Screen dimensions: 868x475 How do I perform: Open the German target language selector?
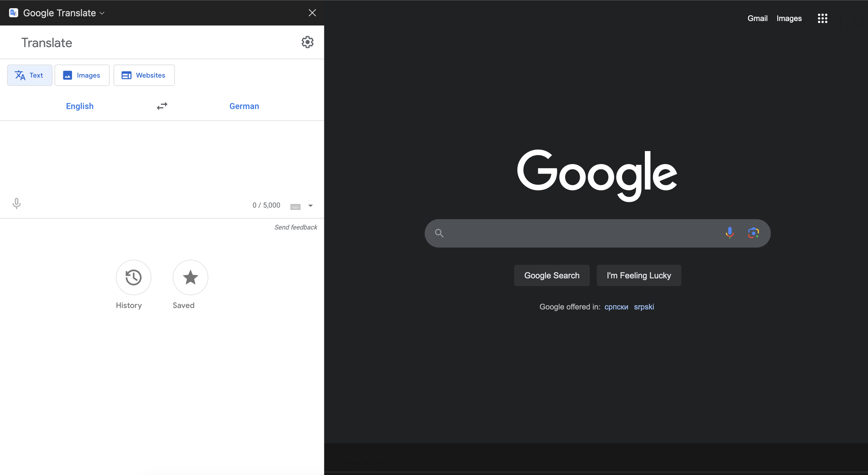tap(244, 106)
